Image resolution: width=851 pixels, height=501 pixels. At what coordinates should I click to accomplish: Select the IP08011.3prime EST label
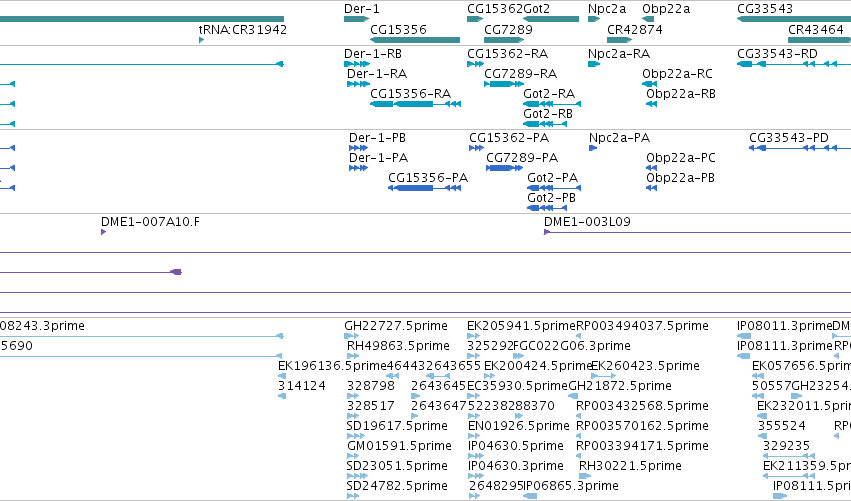(x=784, y=326)
